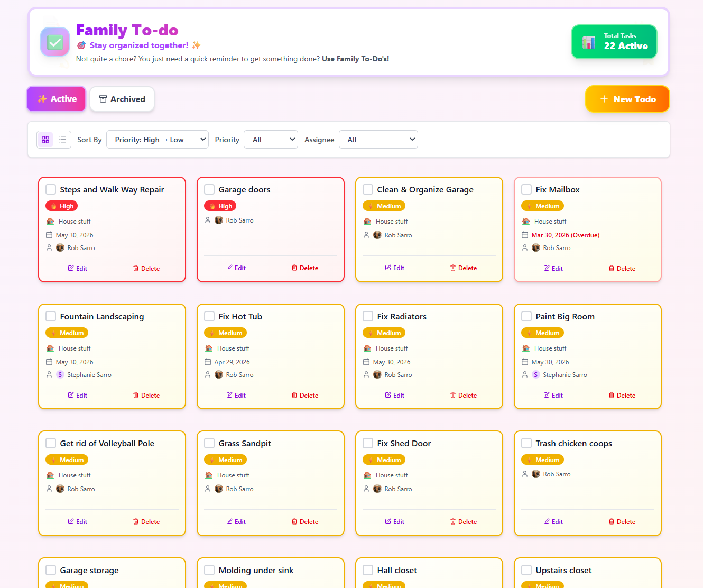This screenshot has height=588, width=703.
Task: Click the "Mar 30, 2026 (Overdue)" date text
Action: tap(566, 235)
